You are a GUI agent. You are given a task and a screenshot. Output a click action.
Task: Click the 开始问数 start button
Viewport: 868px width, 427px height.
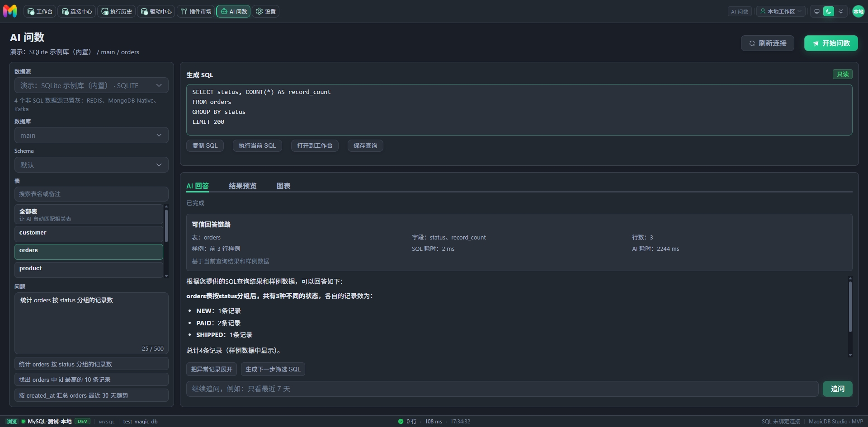(831, 43)
